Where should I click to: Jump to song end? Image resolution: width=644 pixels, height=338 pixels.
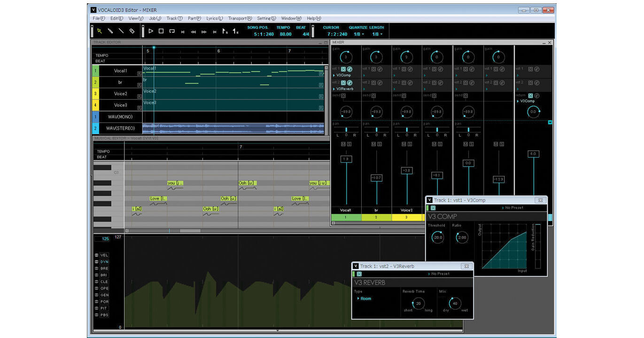coord(215,32)
